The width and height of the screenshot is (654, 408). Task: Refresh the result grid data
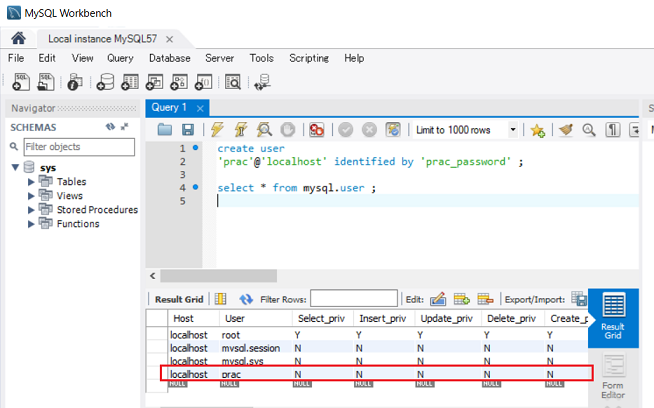tap(246, 299)
